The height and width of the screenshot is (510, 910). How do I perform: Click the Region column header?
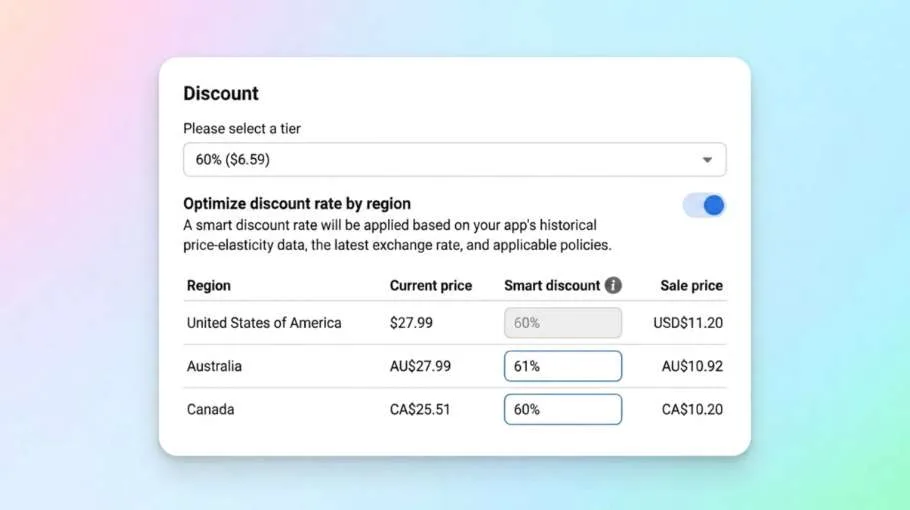coord(209,285)
